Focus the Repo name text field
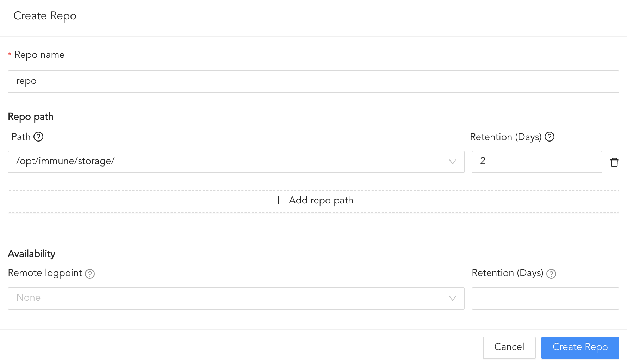The height and width of the screenshot is (364, 627). (313, 82)
